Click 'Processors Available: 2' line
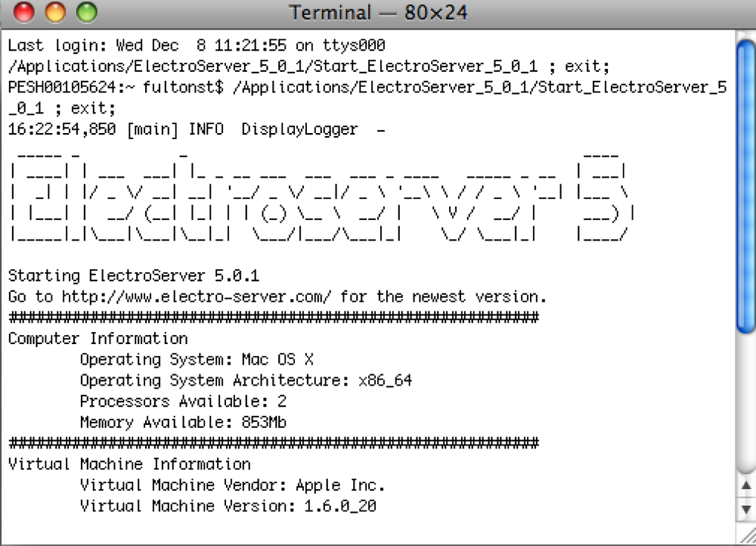 183,402
